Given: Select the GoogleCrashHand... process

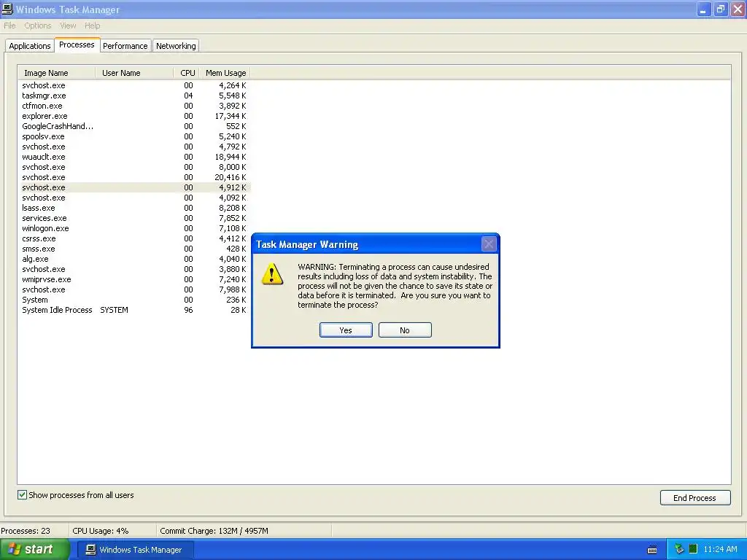Looking at the screenshot, I should click(x=134, y=126).
